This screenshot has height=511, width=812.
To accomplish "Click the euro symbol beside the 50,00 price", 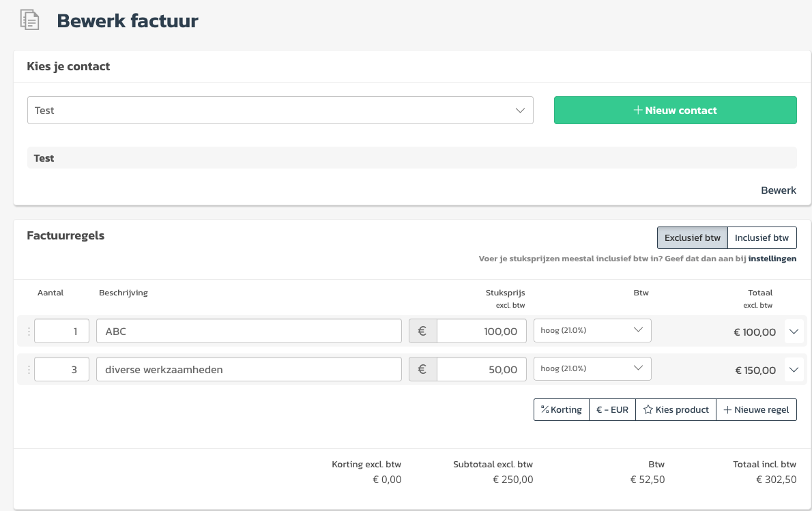I will 422,370.
